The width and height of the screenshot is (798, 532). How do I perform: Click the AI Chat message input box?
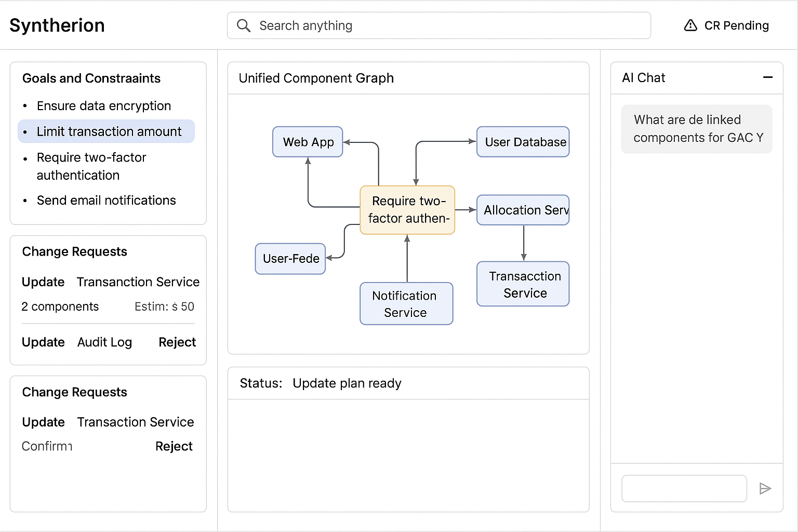tap(684, 488)
